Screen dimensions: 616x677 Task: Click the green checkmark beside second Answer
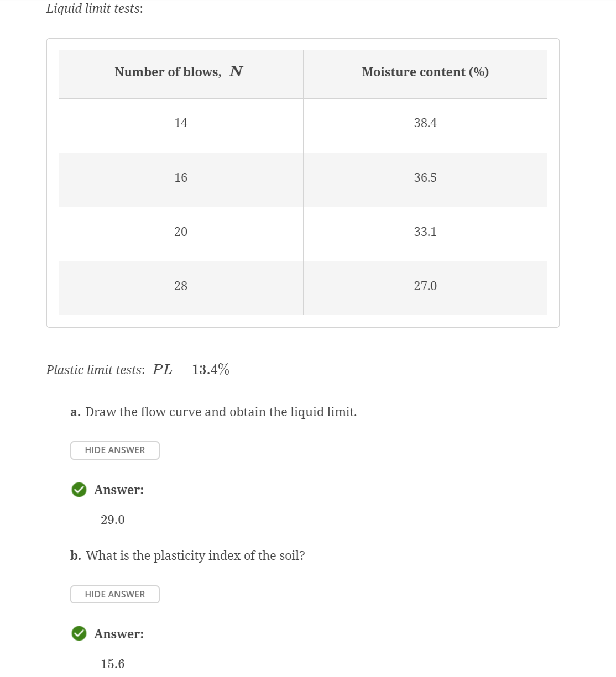click(79, 634)
